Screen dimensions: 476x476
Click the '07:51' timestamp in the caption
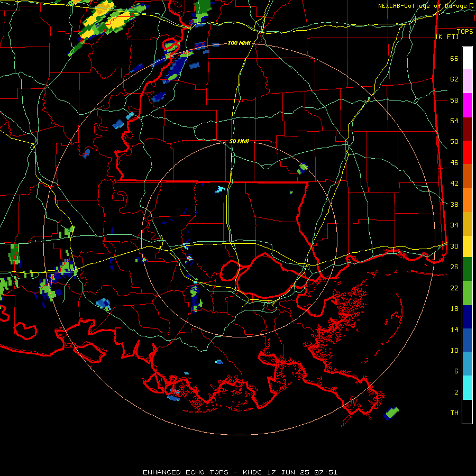coord(325,472)
